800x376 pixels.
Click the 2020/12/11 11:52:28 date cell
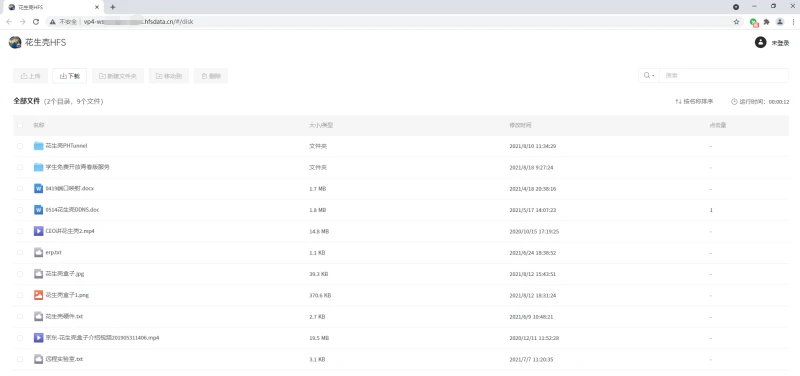click(x=534, y=338)
